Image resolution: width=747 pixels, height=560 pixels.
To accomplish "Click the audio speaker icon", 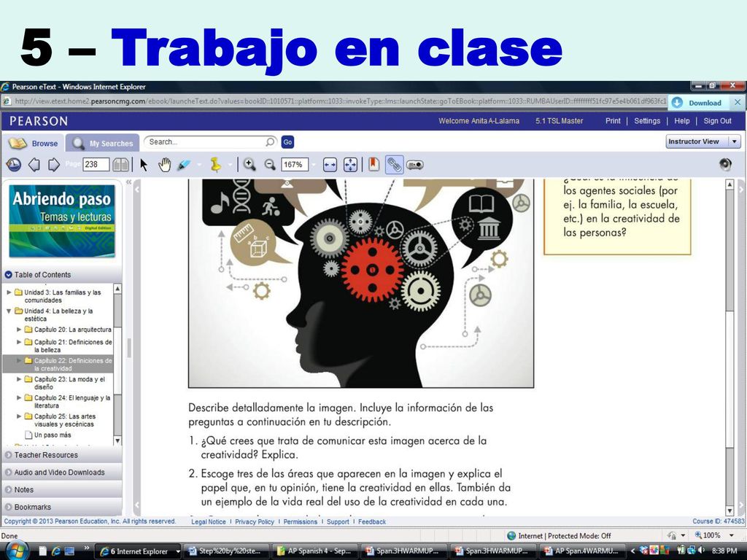I will (726, 164).
